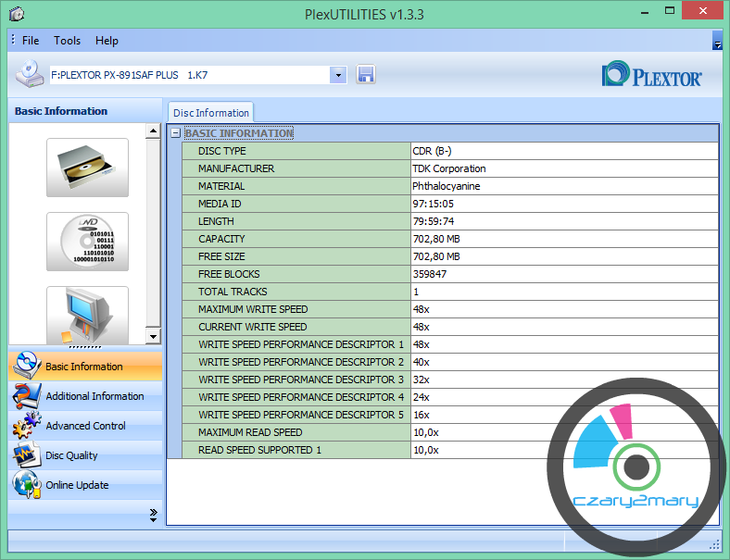Expand more sidebar options chevron
The image size is (730, 560).
(153, 514)
